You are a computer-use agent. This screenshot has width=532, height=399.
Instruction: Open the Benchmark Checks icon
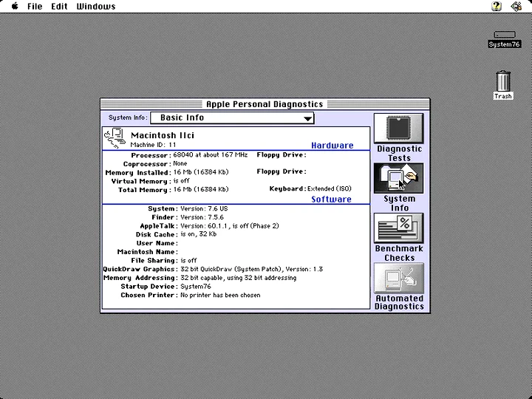(399, 228)
